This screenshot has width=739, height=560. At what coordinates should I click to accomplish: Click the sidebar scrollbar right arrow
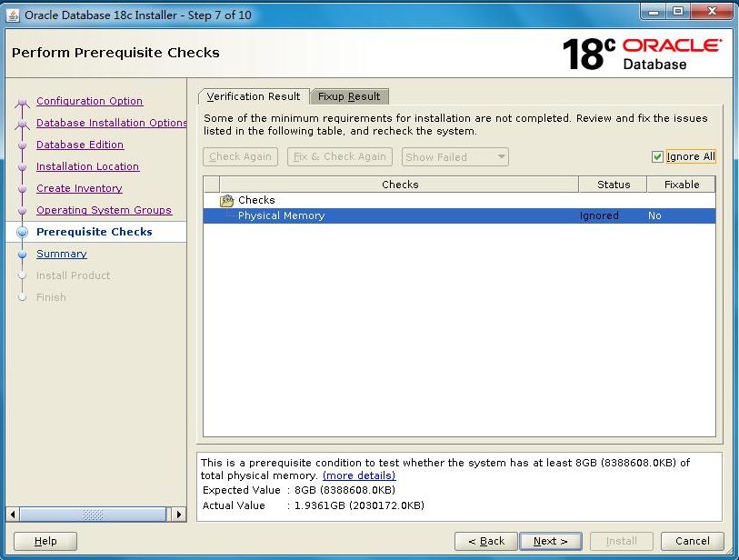pyautogui.click(x=179, y=515)
